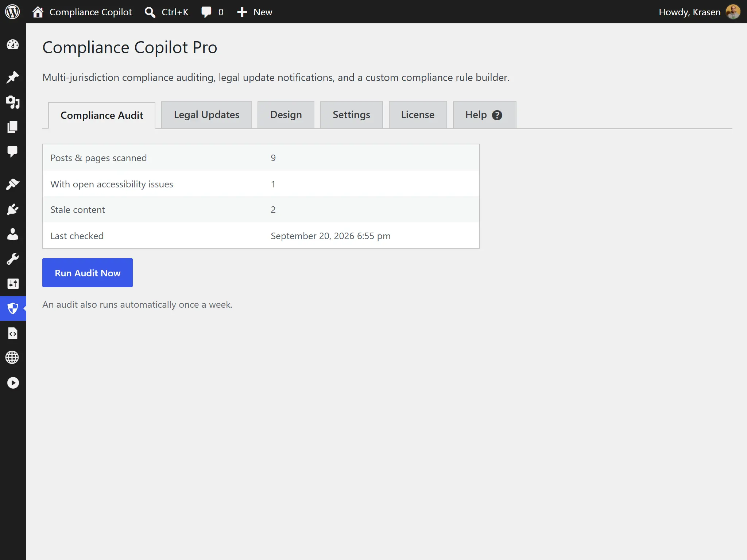Select the Compliance Copilot shield icon
Image resolution: width=747 pixels, height=560 pixels.
pos(13,308)
